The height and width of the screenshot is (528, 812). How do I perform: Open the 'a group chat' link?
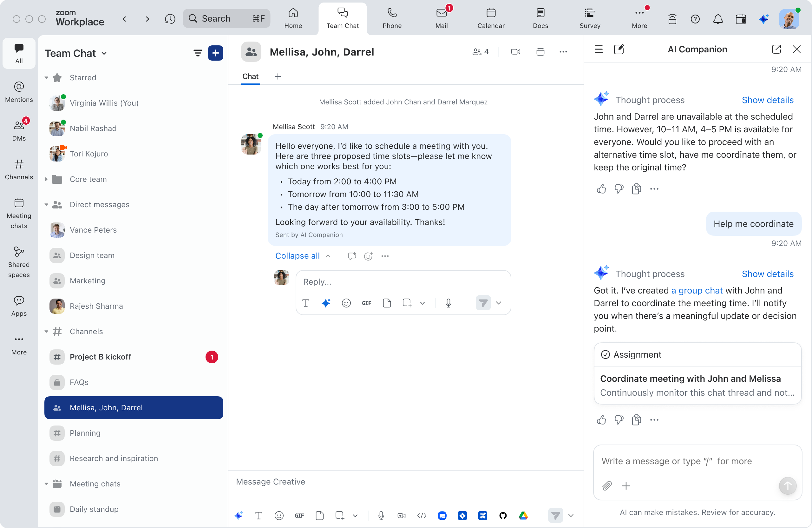coord(697,290)
